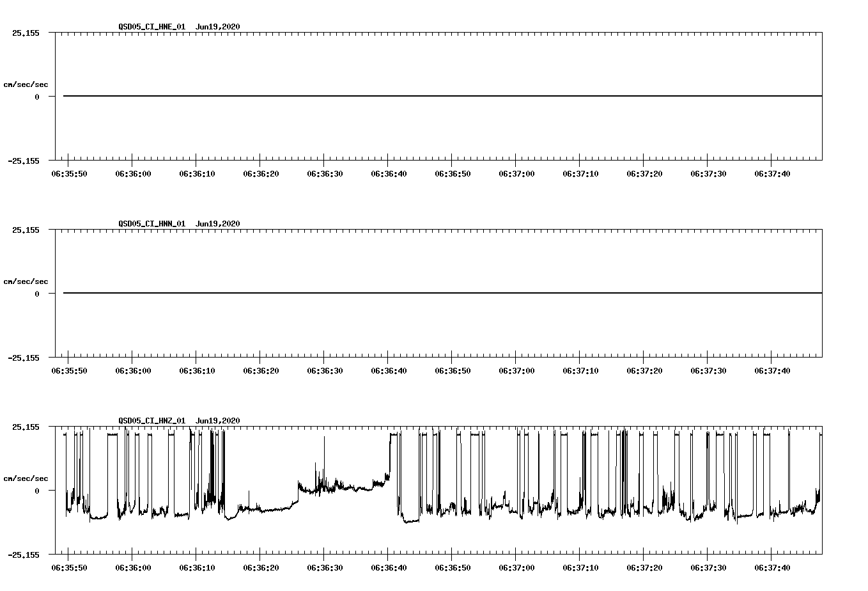Click the 25.155 upper limit of HNN plot
This screenshot has width=868, height=591.
(x=26, y=230)
